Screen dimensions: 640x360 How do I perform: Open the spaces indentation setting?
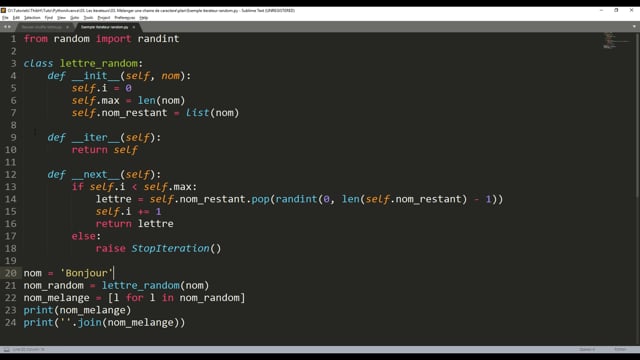[587, 349]
